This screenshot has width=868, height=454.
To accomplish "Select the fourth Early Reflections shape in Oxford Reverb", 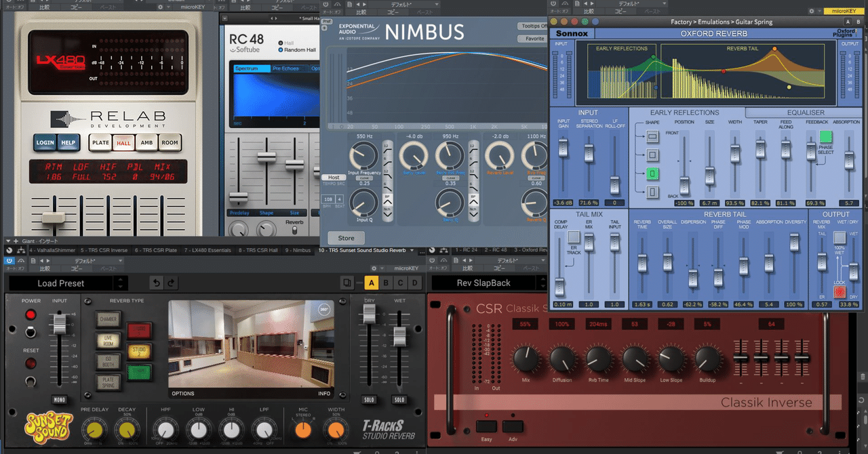I will click(x=653, y=192).
